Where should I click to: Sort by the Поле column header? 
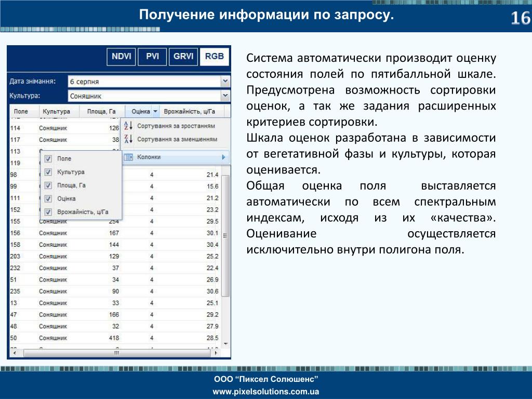pos(21,111)
